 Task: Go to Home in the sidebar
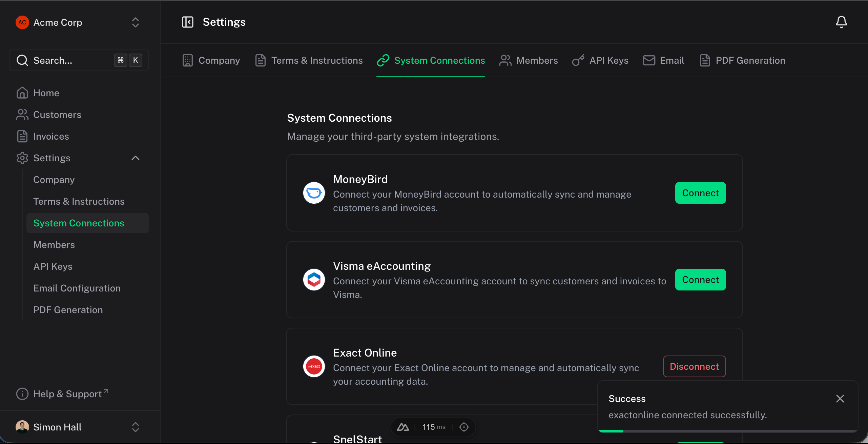point(79,93)
